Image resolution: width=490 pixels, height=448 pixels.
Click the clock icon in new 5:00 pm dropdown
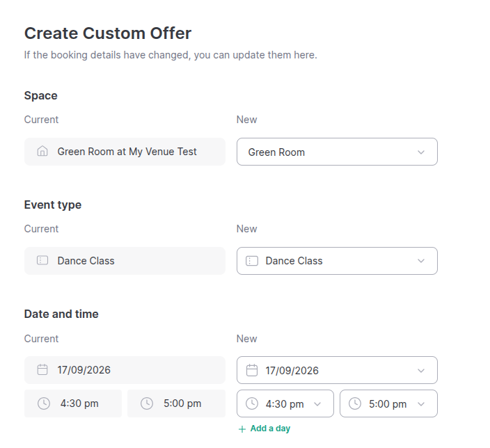tap(355, 403)
